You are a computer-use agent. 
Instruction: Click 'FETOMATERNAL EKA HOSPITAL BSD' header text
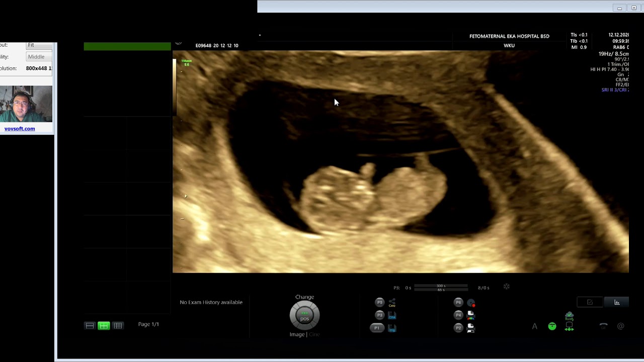[x=509, y=36]
